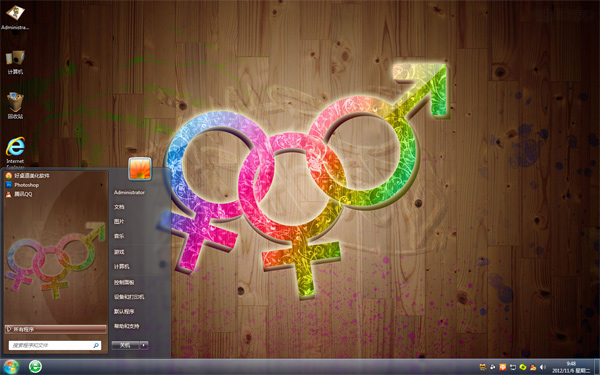
Task: Select the 计算机 computer desktop icon
Action: coord(15,62)
